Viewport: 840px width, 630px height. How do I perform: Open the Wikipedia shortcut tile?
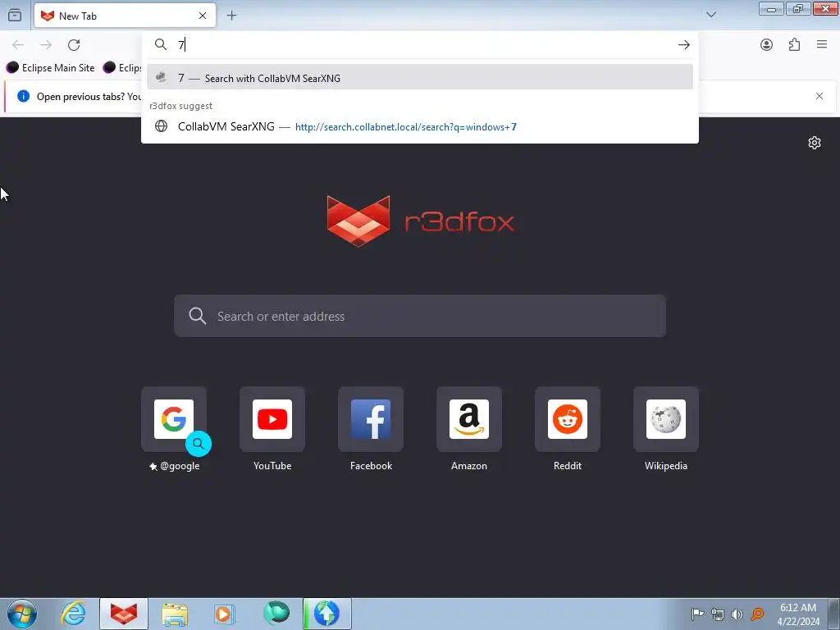pyautogui.click(x=666, y=419)
